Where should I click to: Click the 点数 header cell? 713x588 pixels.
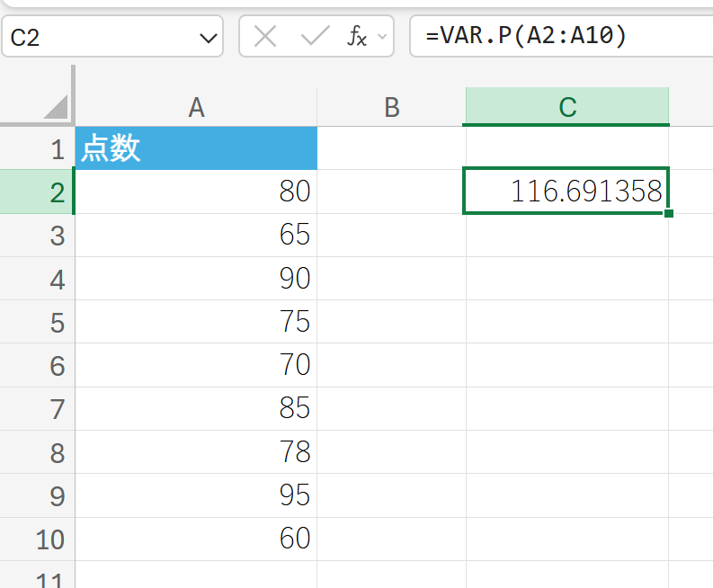196,148
